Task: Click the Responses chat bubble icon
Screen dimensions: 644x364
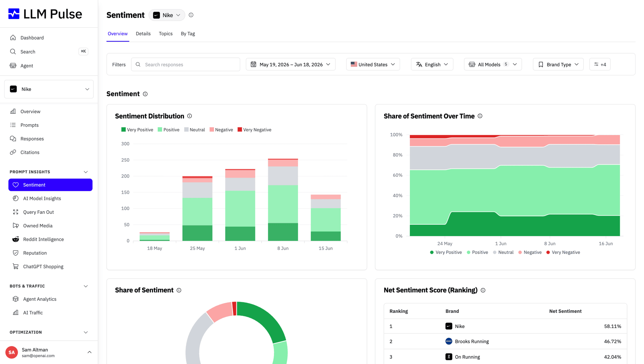Action: click(x=13, y=138)
